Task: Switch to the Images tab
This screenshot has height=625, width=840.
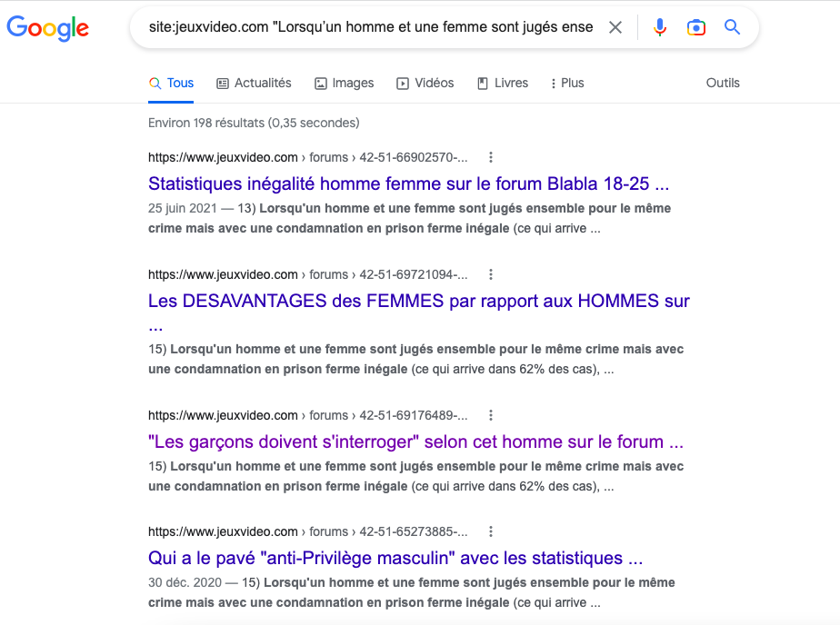Action: coord(344,83)
